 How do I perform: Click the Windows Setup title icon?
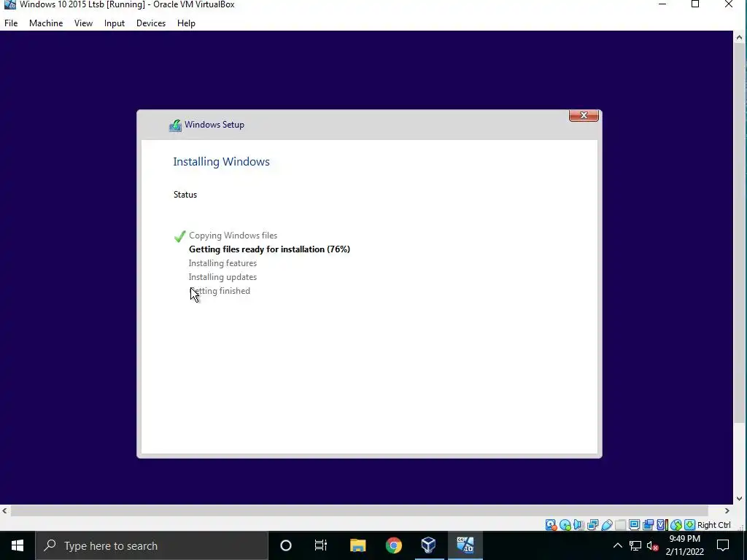pyautogui.click(x=175, y=125)
